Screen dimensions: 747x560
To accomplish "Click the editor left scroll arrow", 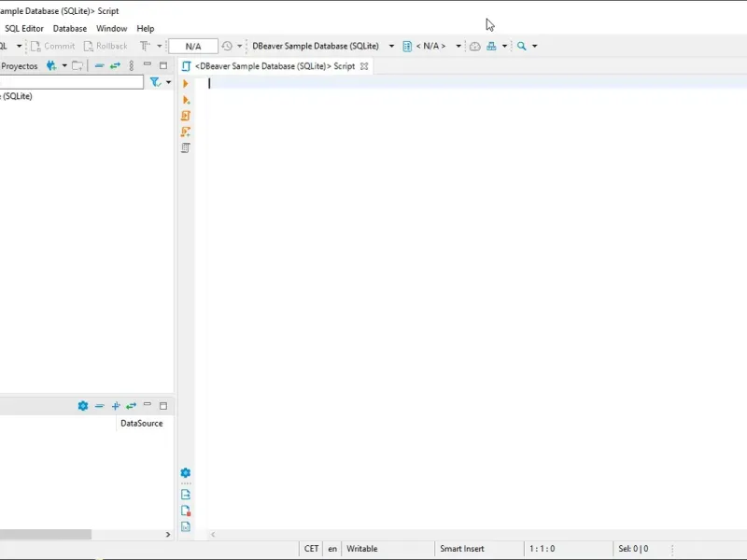I will point(213,534).
